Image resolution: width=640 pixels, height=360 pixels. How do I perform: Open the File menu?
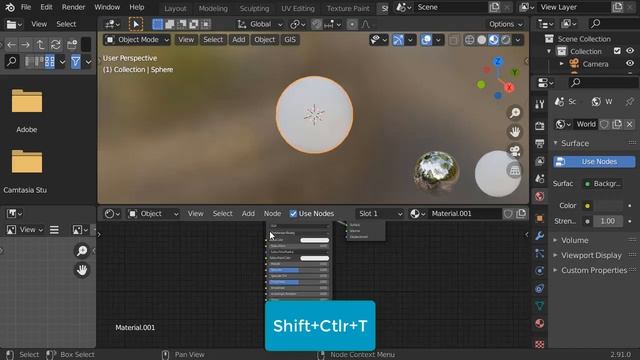coord(26,7)
